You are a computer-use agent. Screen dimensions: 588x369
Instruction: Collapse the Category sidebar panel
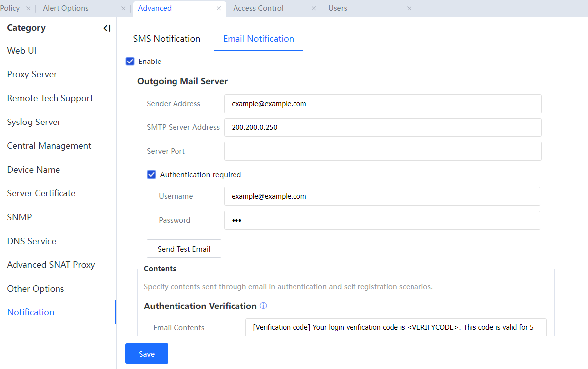tap(107, 28)
